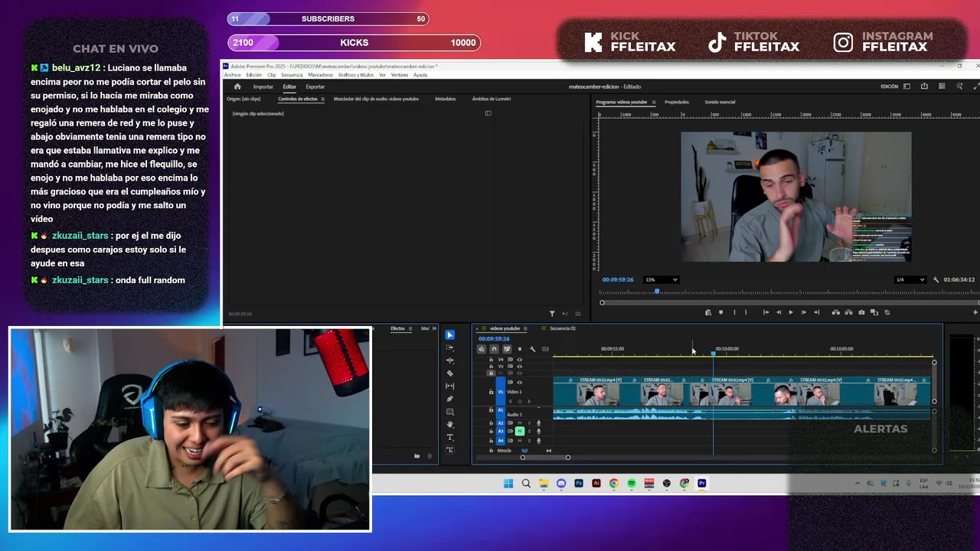Click the EDICIÓN workspace label
Viewport: 980px width, 551px height.
(x=890, y=86)
